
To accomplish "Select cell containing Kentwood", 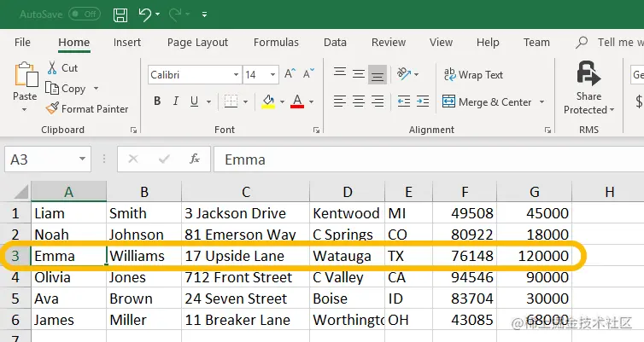I will 347,213.
